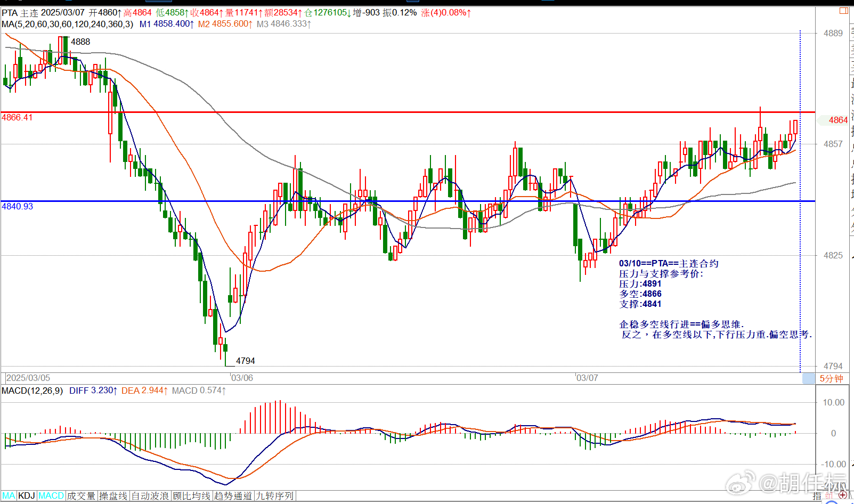Click the 10.00 MACD axis label
Screen dimensions: 854x504
[833, 402]
